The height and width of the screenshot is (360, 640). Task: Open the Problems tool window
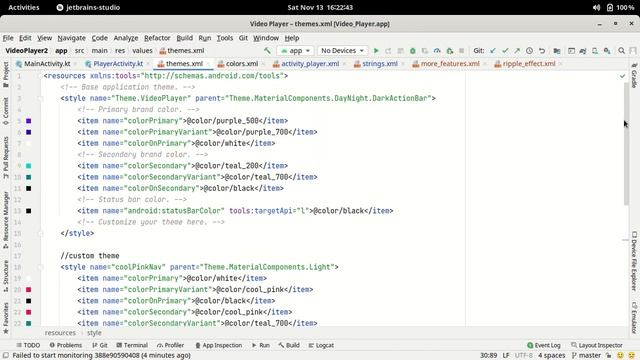[x=66, y=345]
